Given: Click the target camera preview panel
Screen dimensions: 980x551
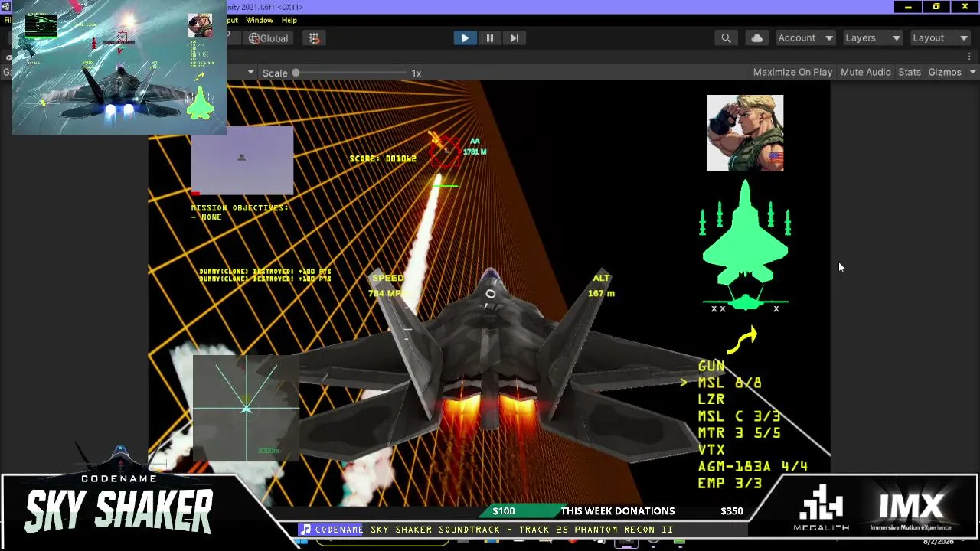Looking at the screenshot, I should (242, 161).
